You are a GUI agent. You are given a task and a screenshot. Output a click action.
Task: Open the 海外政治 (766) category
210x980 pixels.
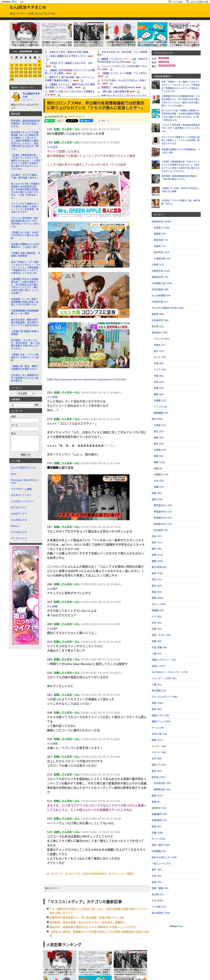[x=160, y=333]
